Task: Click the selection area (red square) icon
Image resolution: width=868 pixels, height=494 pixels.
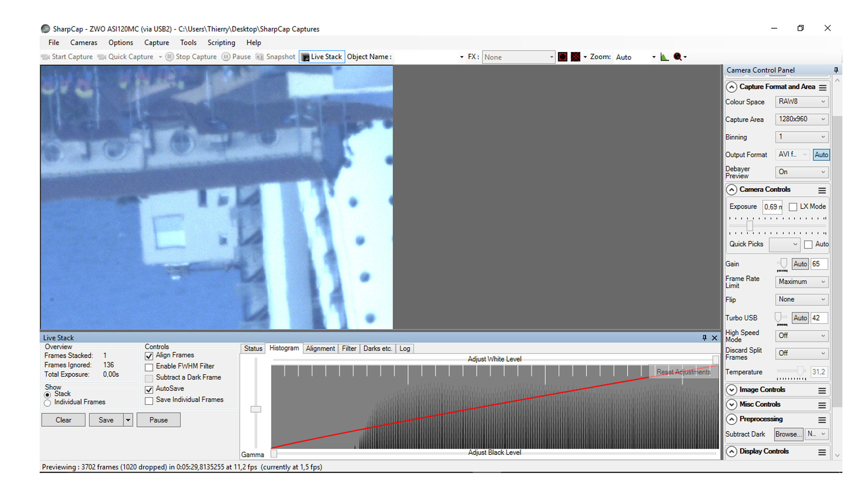Action: [563, 57]
